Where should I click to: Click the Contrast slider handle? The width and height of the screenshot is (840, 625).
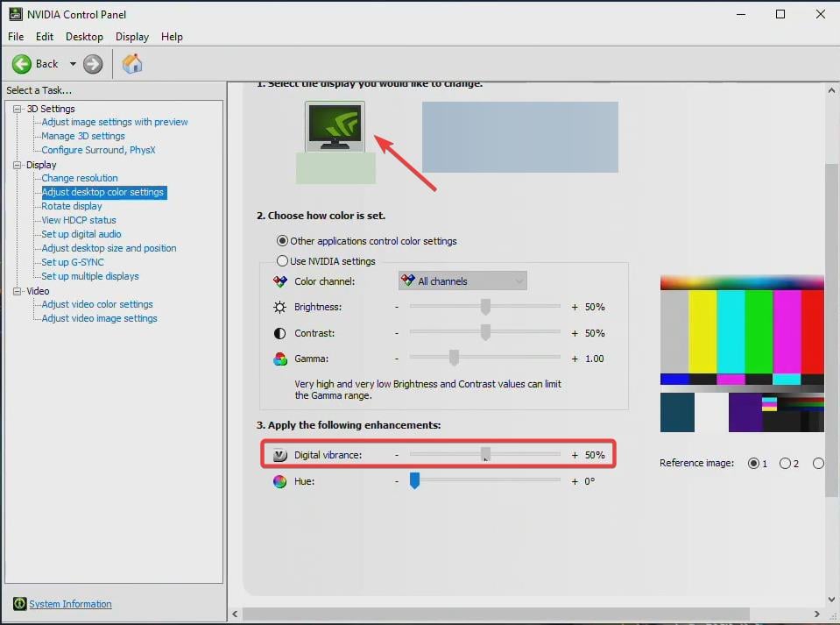point(485,333)
